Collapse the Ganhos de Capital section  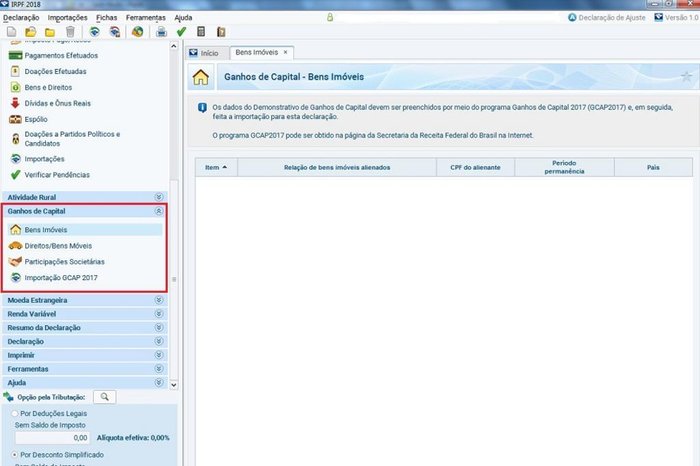[x=158, y=211]
